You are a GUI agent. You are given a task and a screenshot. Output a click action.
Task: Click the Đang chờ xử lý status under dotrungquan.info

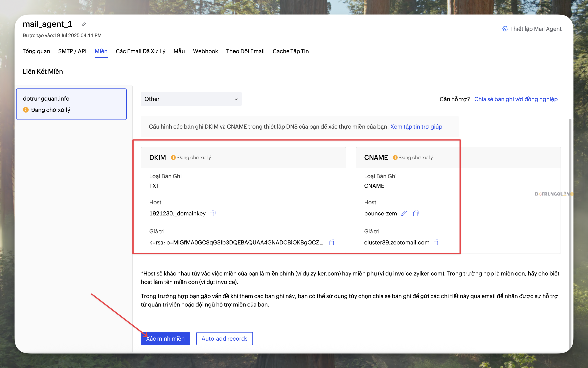click(x=51, y=110)
